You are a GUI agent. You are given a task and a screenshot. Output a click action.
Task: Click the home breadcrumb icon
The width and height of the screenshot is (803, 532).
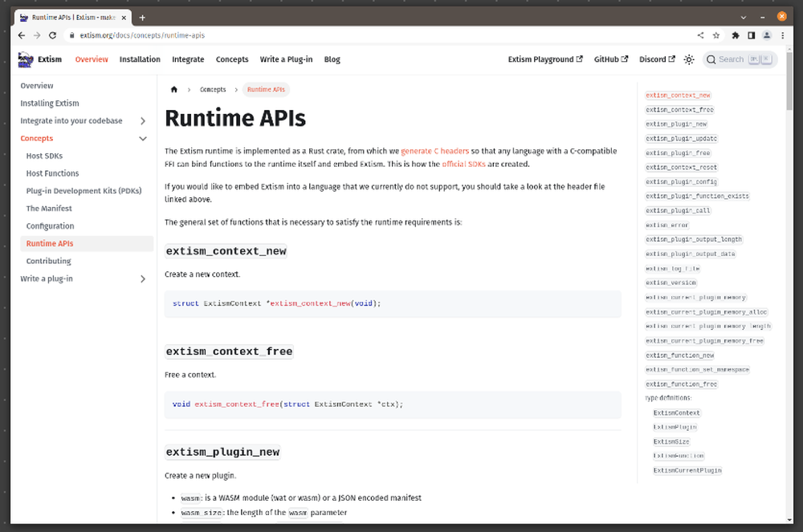(174, 90)
